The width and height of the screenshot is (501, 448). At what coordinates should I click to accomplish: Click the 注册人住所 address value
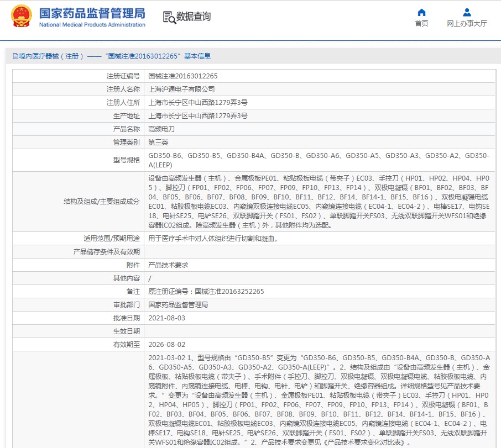(x=198, y=103)
